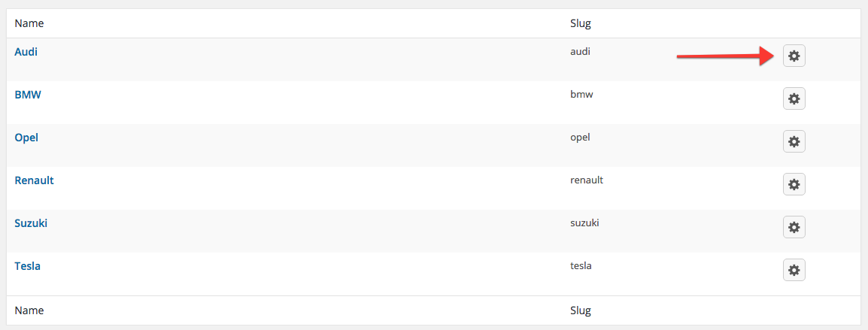The width and height of the screenshot is (868, 330).
Task: Open gear options for Opel
Action: point(794,141)
